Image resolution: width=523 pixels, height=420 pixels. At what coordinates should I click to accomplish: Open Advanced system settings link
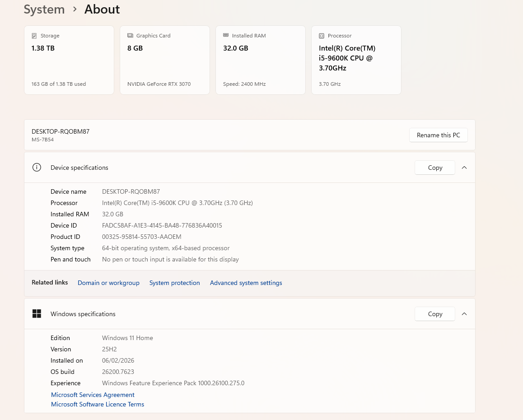point(246,283)
